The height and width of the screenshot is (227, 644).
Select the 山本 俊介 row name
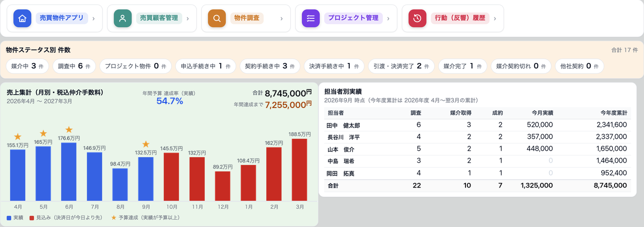click(340, 149)
